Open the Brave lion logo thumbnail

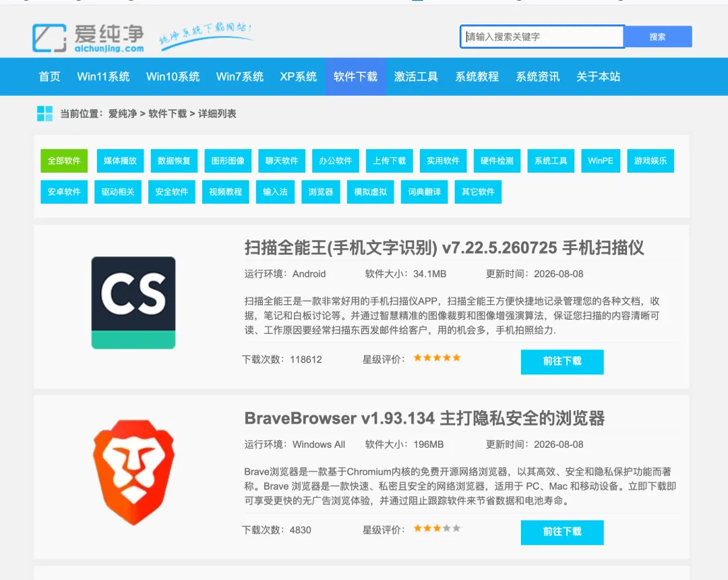point(133,472)
